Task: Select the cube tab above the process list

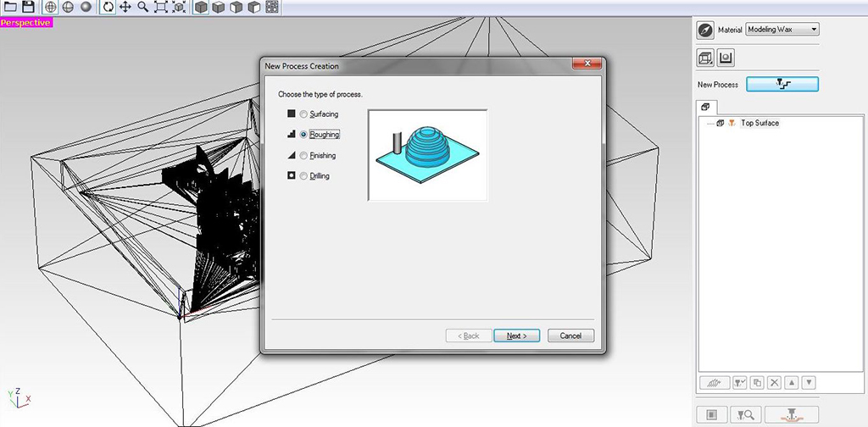Action: [706, 107]
